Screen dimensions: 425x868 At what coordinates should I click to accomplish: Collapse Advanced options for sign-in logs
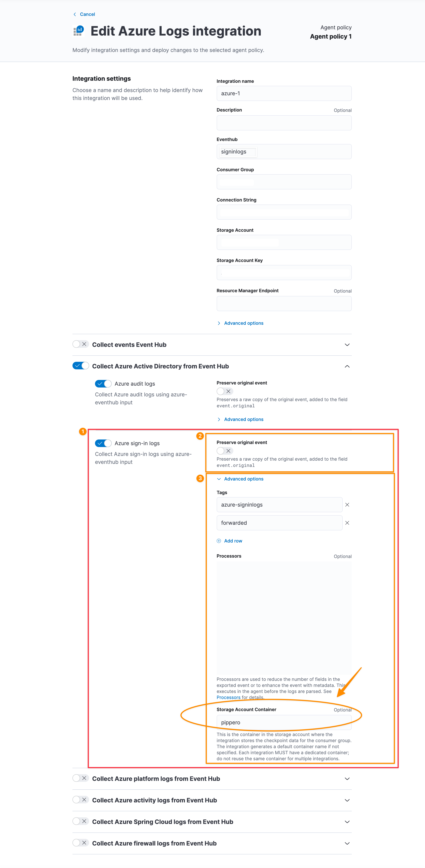click(243, 479)
